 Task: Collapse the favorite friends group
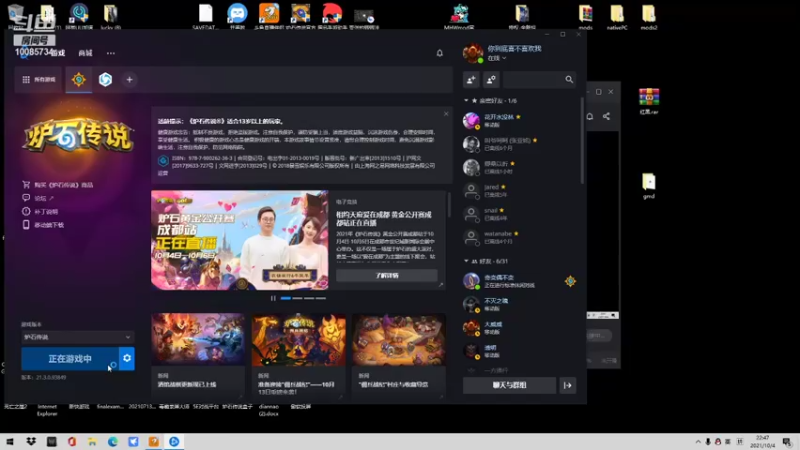tap(466, 101)
